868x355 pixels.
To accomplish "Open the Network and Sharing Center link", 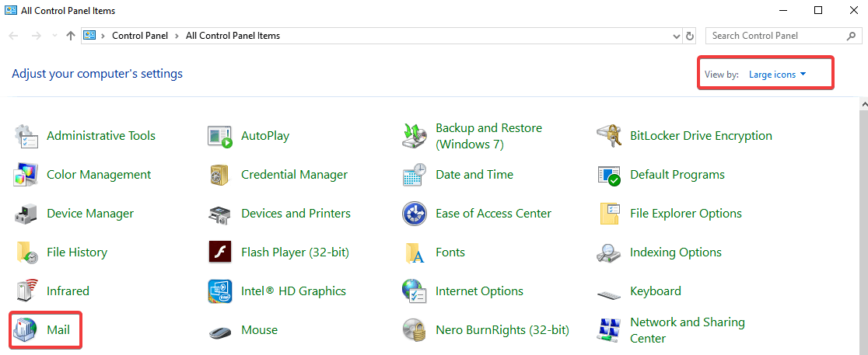I will [687, 330].
